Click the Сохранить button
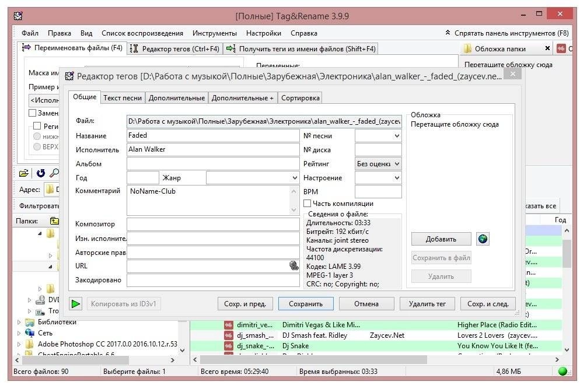 click(x=306, y=304)
